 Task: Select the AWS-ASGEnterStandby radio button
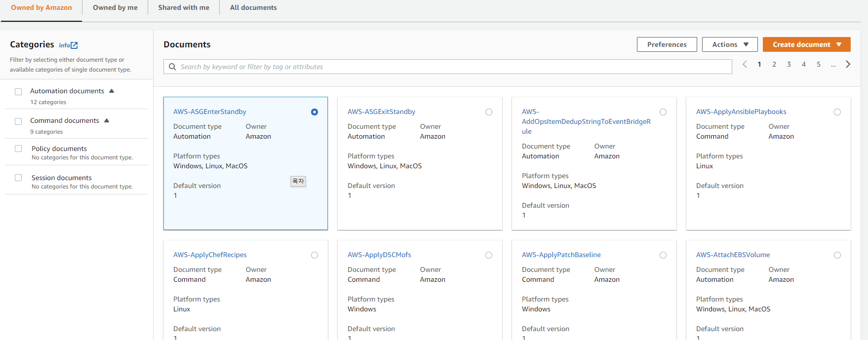tap(315, 112)
